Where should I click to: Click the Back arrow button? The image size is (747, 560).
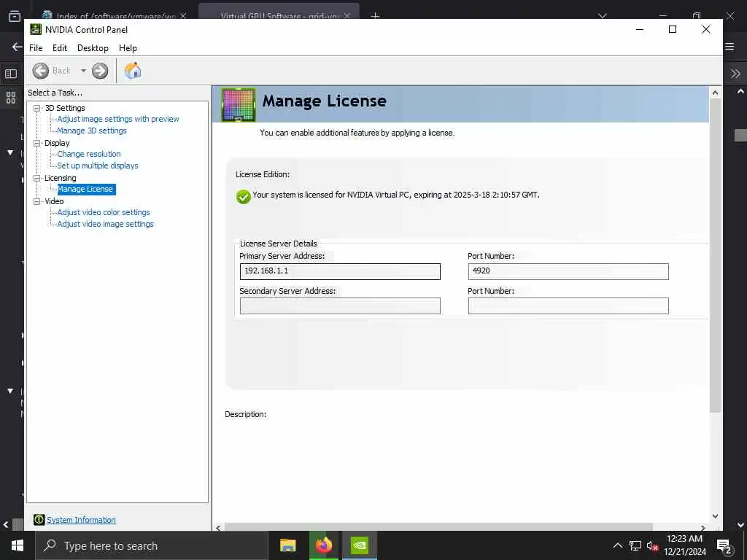(41, 71)
